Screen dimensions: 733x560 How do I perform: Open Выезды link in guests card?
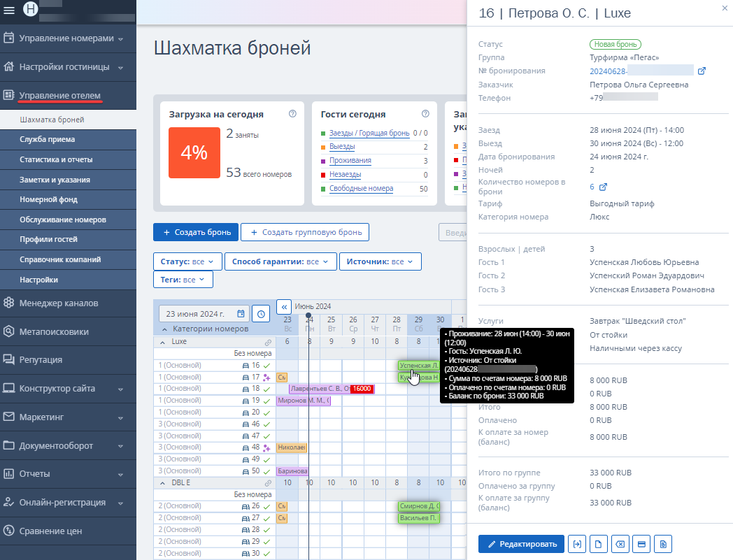tap(342, 147)
